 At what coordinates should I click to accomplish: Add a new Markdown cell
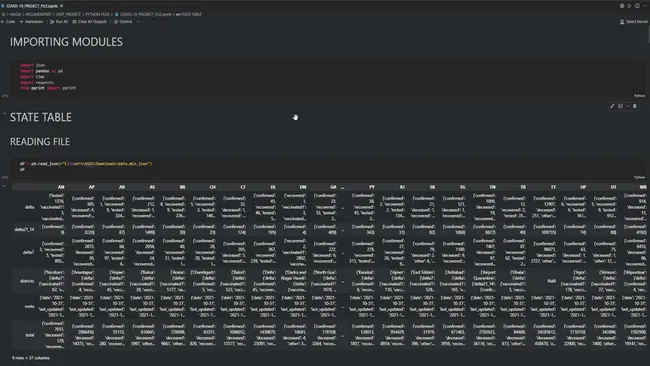31,22
